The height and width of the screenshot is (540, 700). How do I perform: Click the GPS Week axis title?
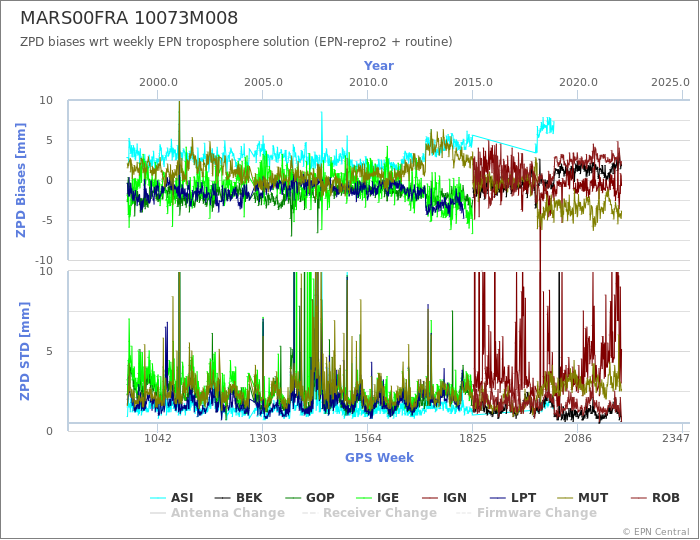(379, 457)
